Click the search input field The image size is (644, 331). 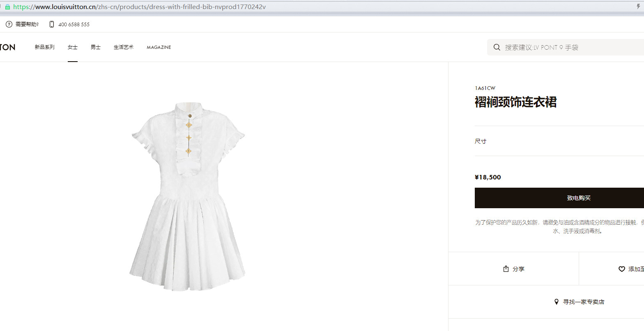[x=566, y=47]
